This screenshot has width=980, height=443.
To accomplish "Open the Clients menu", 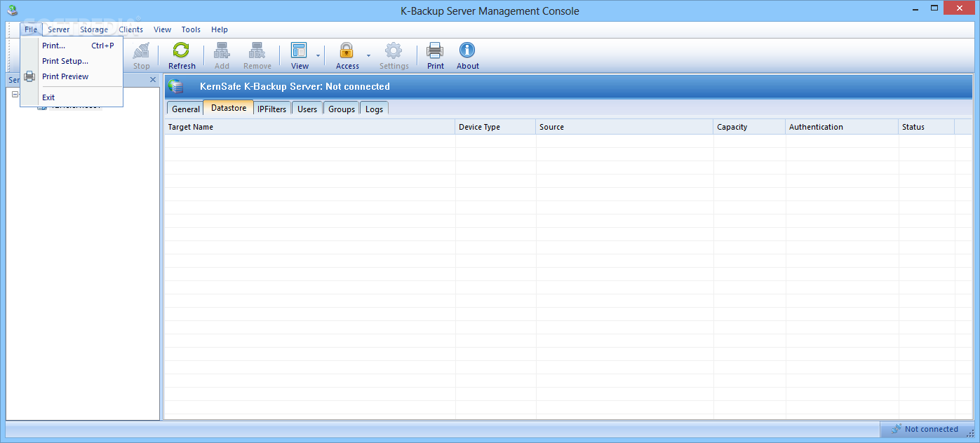I will pyautogui.click(x=131, y=29).
